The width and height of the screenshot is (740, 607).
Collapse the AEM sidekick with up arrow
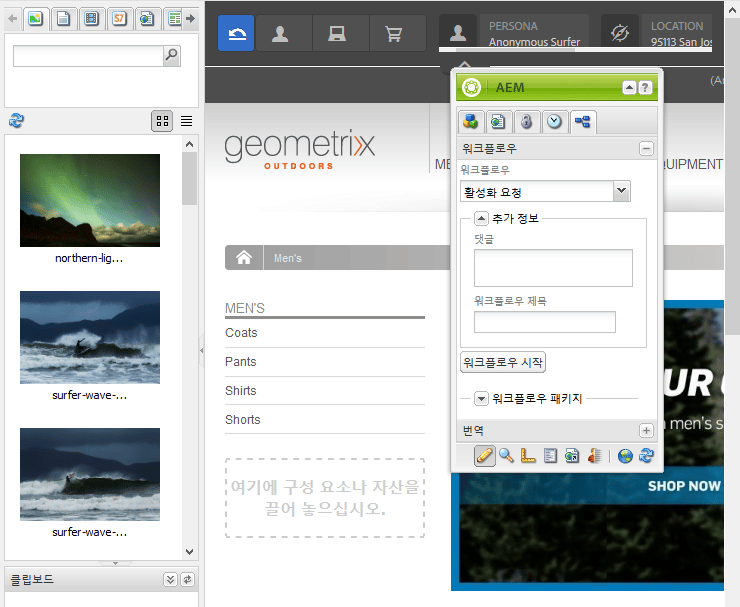pos(629,88)
